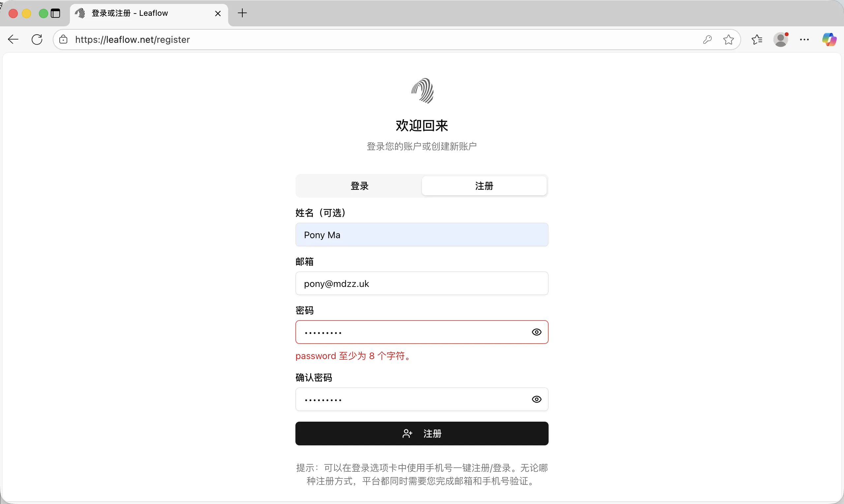View site info lock icon
The width and height of the screenshot is (844, 504).
pyautogui.click(x=63, y=40)
